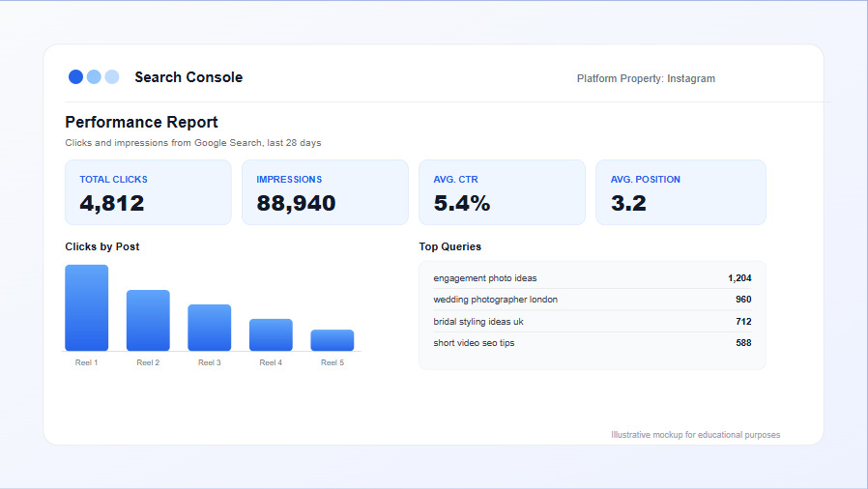Image resolution: width=868 pixels, height=489 pixels.
Task: Select the Reel 4 bar
Action: 271,334
